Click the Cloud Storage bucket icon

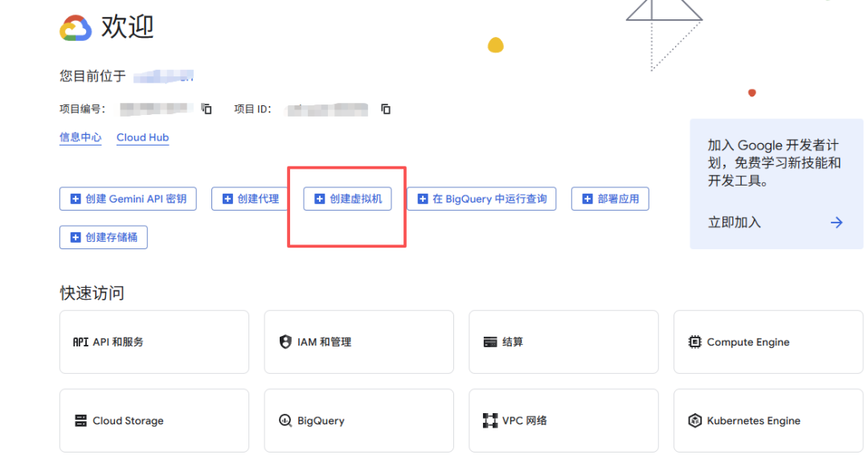pos(80,420)
